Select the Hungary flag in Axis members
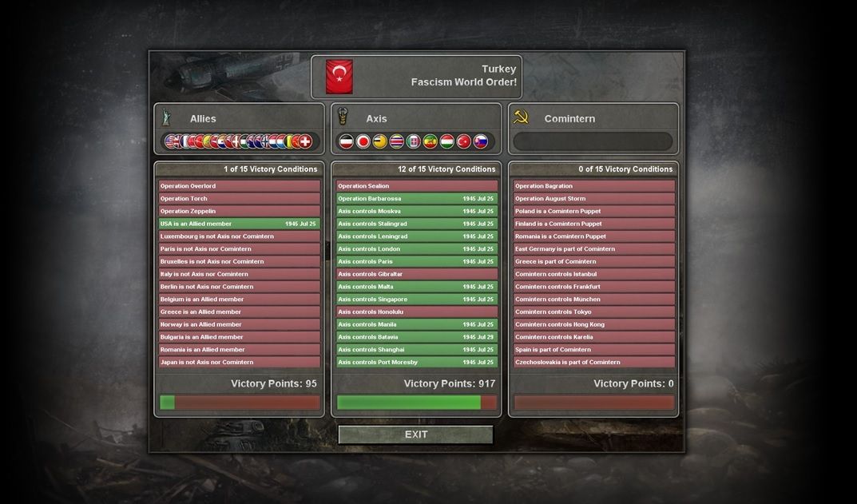The height and width of the screenshot is (504, 857). [x=447, y=141]
